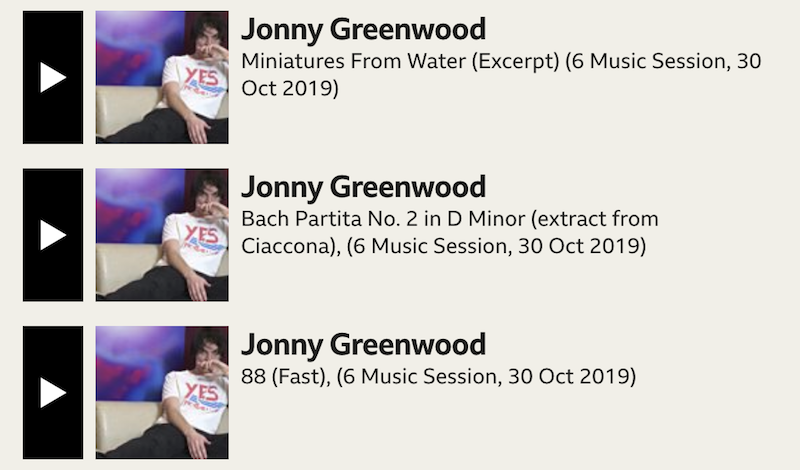The height and width of the screenshot is (470, 800).
Task: Play the Bach Partita No. 2 track
Action: click(x=53, y=234)
